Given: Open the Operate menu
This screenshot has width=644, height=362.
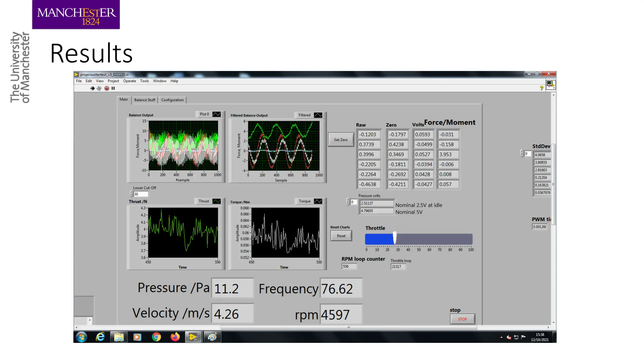Looking at the screenshot, I should pos(130,81).
